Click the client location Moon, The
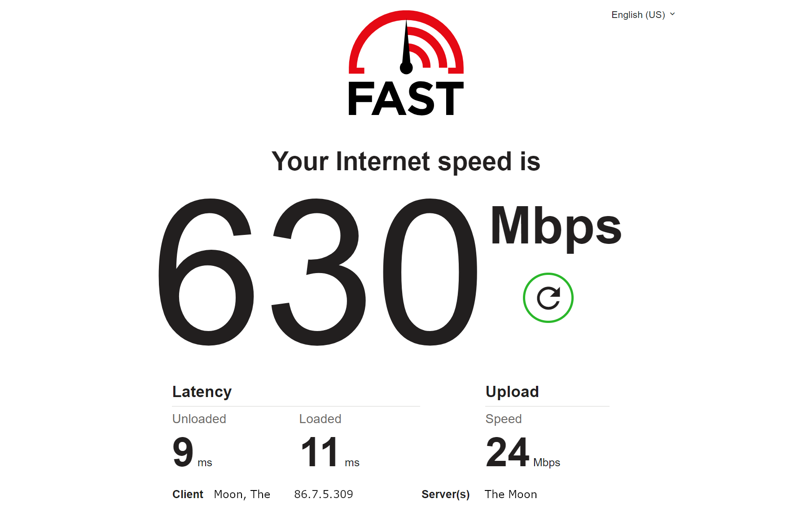812x508 pixels. click(242, 495)
